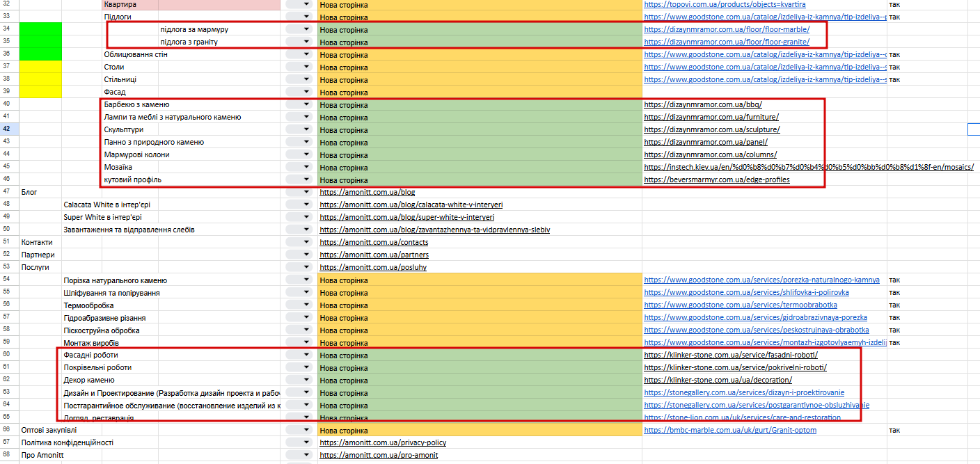Image resolution: width=980 pixels, height=464 pixels.
Task: Select the Піскоструйна обробка cell
Action: (x=102, y=330)
